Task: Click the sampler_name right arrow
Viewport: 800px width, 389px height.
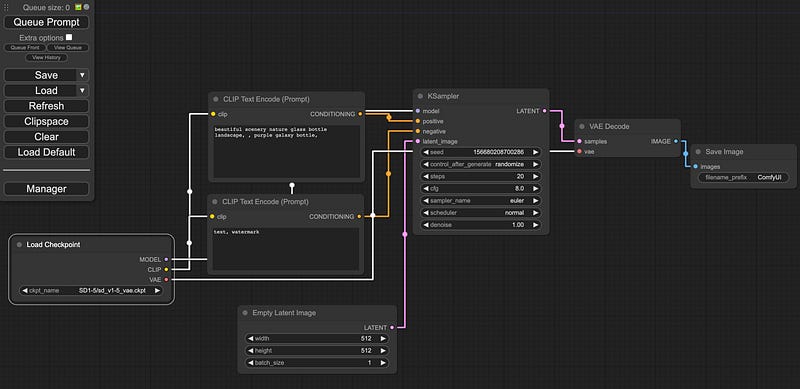Action: pyautogui.click(x=536, y=201)
